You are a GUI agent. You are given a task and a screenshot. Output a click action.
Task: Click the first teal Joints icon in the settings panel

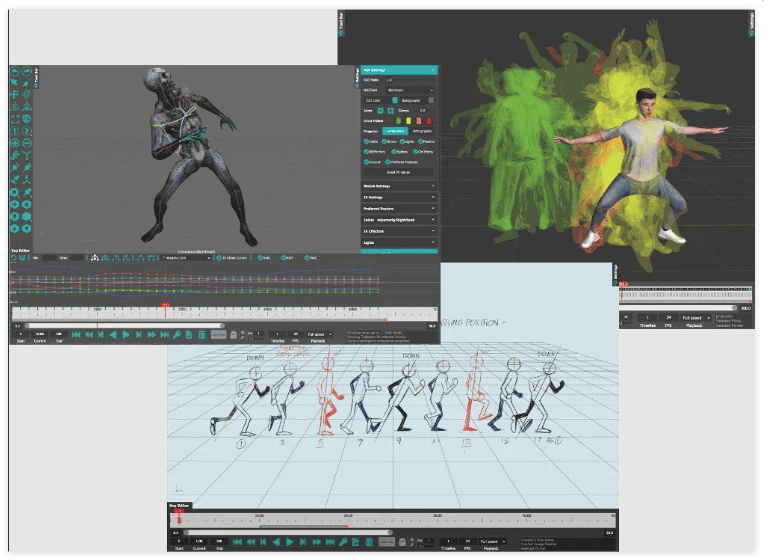click(x=381, y=111)
